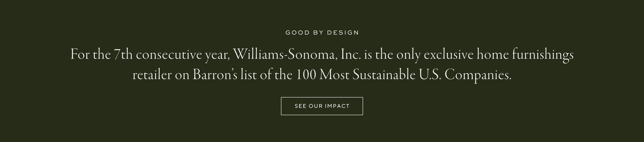Click the number 100 in the text
This screenshot has width=644, height=142.
[306, 75]
